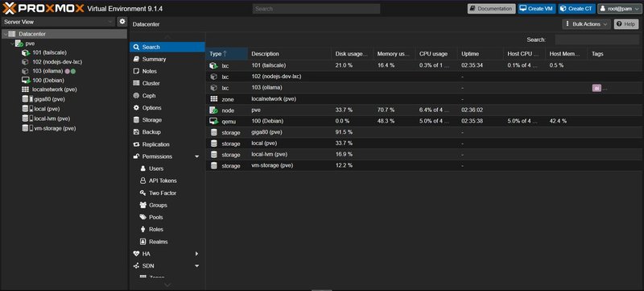Click the Help button

(626, 24)
